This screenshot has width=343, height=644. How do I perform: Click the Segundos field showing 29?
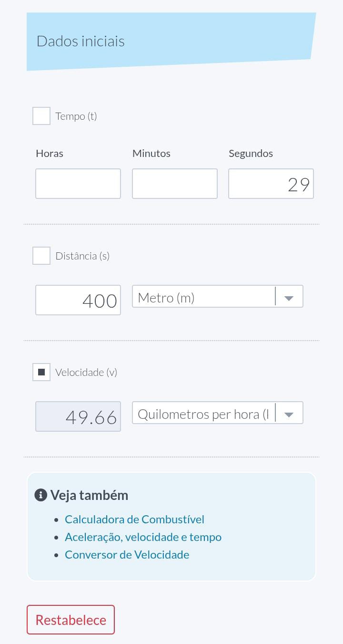tap(271, 184)
